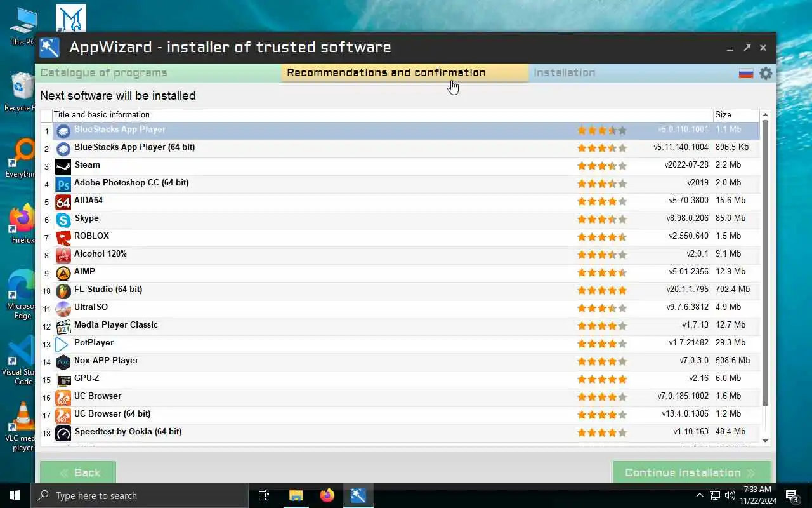Click the volume icon in system tray
The height and width of the screenshot is (508, 812).
pos(730,495)
